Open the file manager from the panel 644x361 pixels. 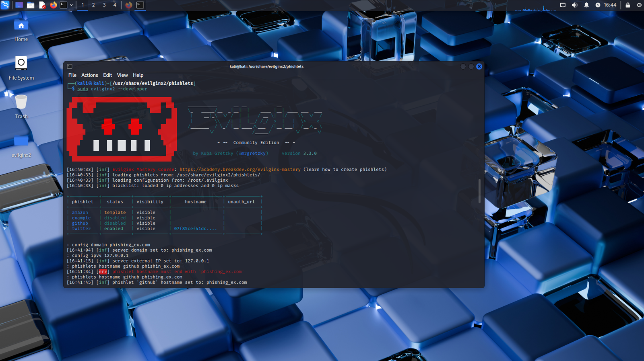click(x=31, y=5)
